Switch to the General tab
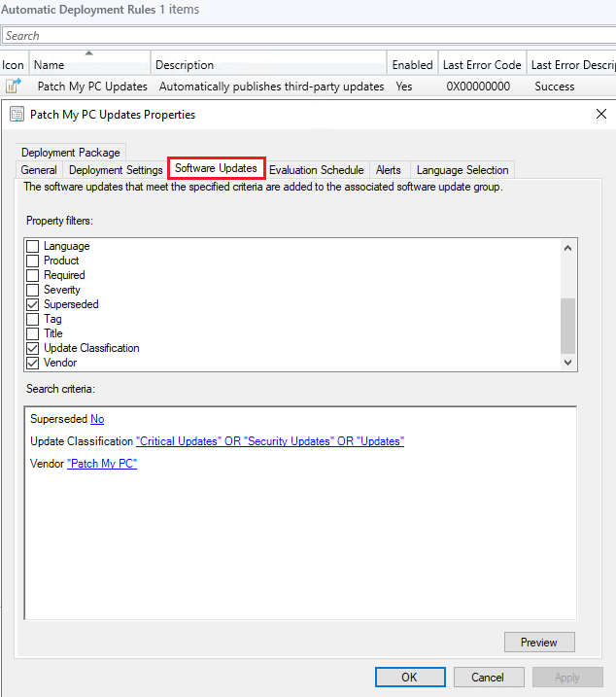The image size is (616, 697). 39,170
